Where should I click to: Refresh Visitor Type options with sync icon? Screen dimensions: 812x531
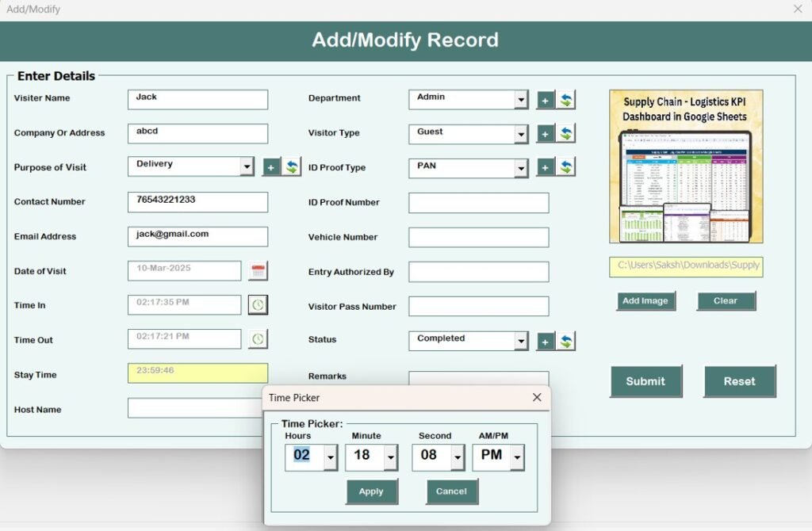(x=565, y=134)
